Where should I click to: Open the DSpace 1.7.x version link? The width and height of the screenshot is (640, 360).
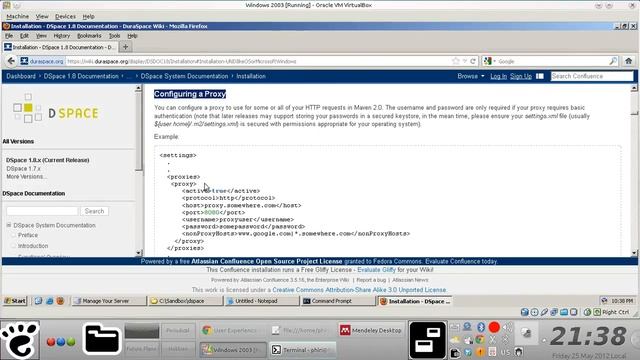pyautogui.click(x=23, y=169)
